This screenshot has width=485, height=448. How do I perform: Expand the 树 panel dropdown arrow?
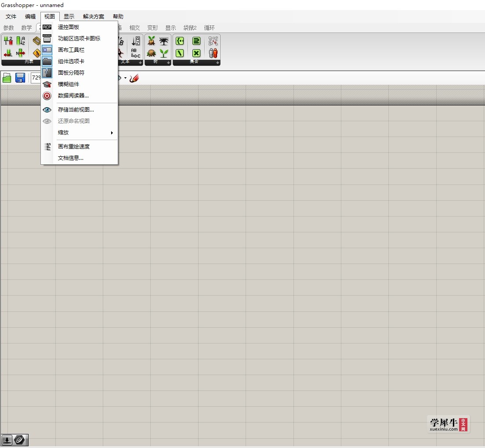tap(168, 62)
